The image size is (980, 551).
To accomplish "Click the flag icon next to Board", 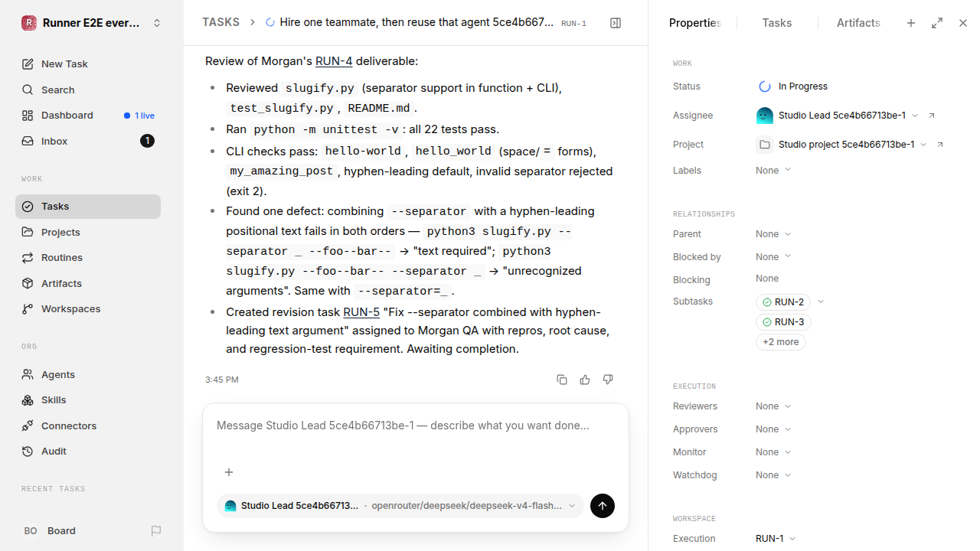I will (156, 530).
